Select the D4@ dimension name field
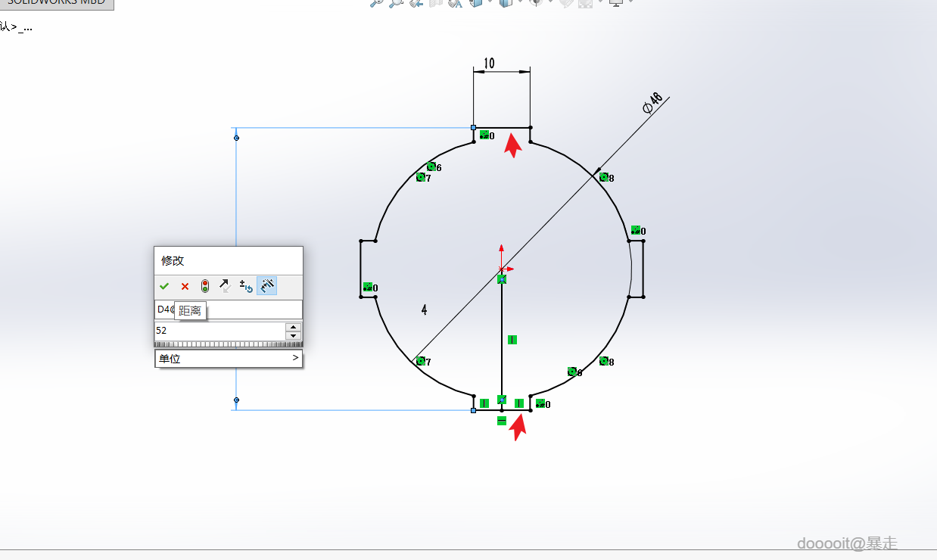Image resolution: width=937 pixels, height=560 pixels. point(228,310)
